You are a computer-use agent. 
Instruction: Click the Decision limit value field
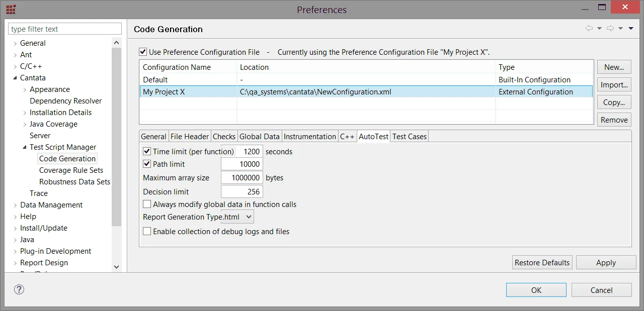pos(242,191)
